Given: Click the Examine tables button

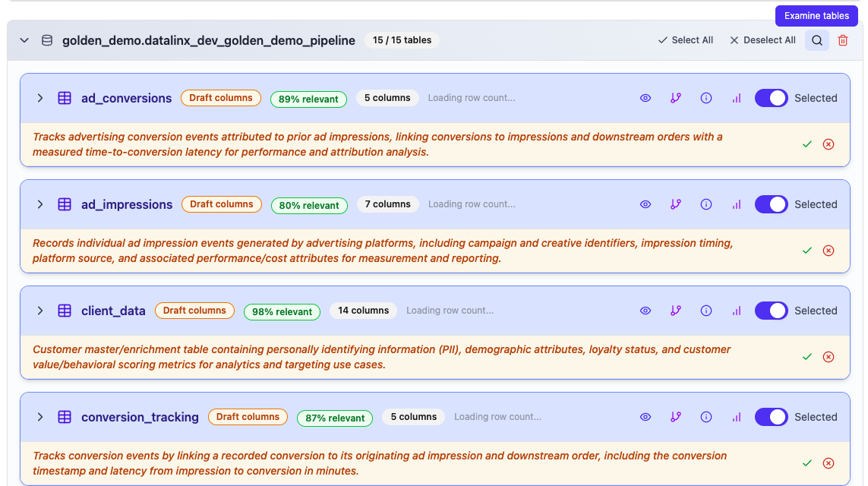Looking at the screenshot, I should point(817,16).
